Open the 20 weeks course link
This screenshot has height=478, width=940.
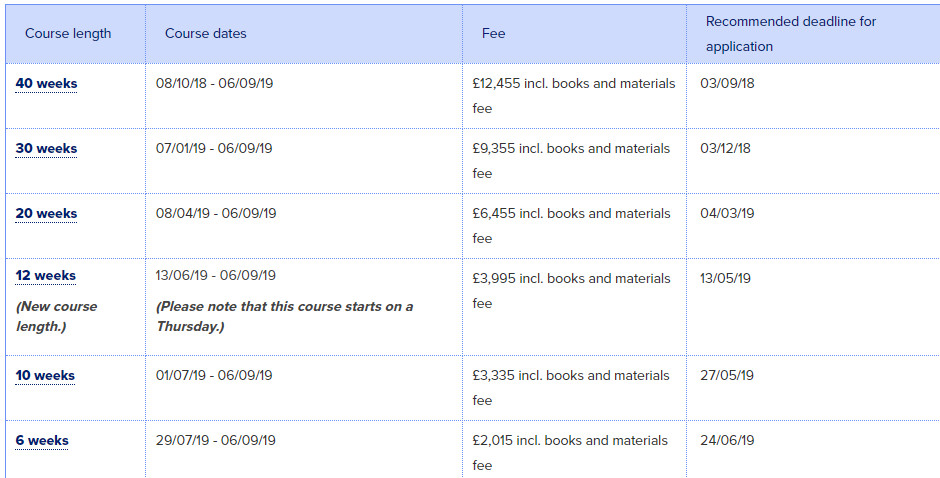(x=46, y=213)
